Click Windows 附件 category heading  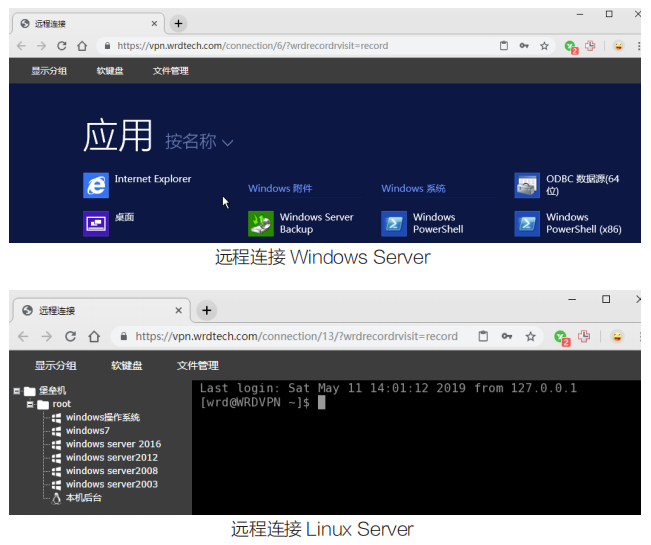[x=280, y=188]
